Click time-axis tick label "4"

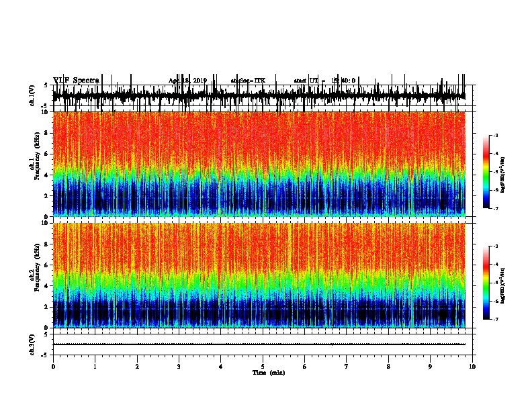point(220,367)
